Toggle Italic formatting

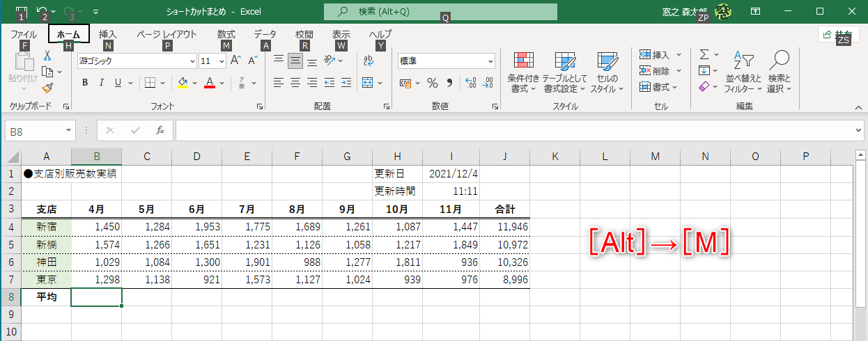[x=102, y=83]
